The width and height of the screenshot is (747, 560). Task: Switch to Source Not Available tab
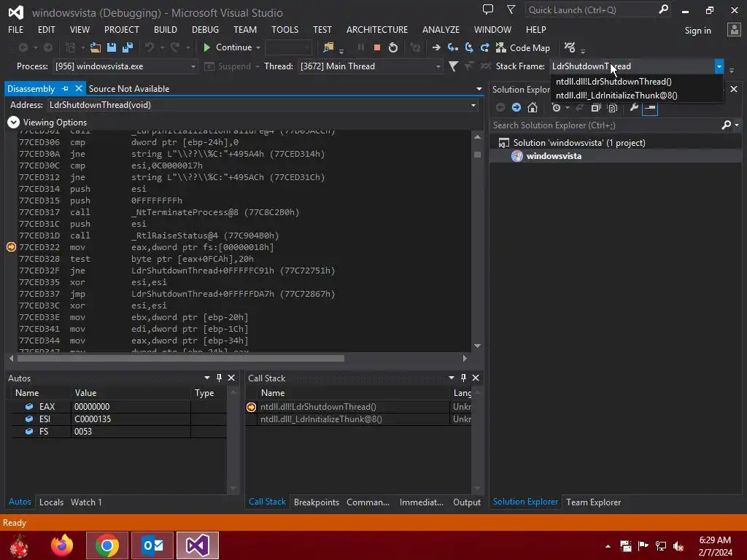tap(129, 88)
